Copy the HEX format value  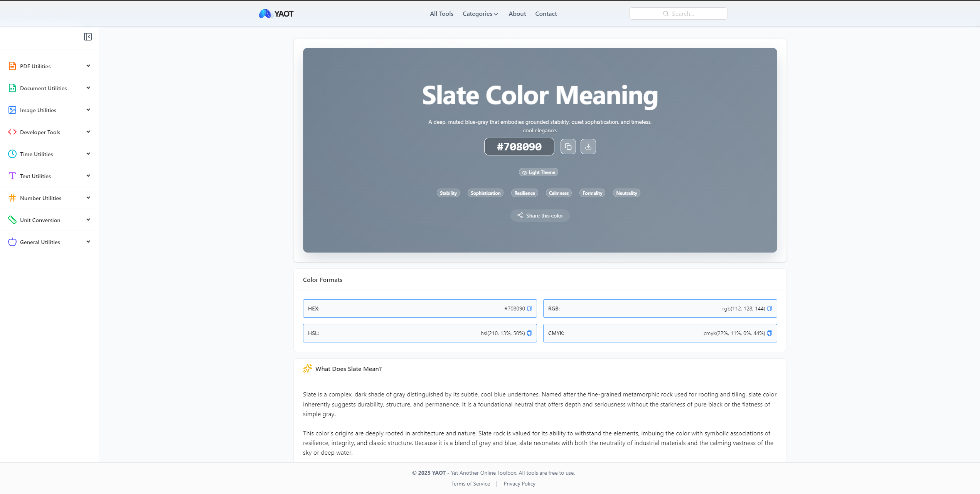tap(529, 309)
